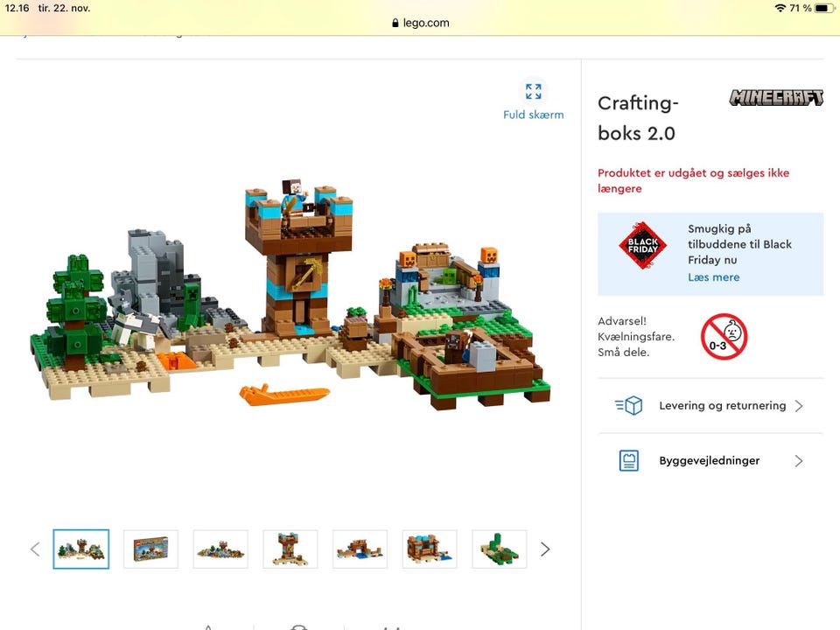840x630 pixels.
Task: Show next thumbnails with right arrow
Action: (x=545, y=549)
